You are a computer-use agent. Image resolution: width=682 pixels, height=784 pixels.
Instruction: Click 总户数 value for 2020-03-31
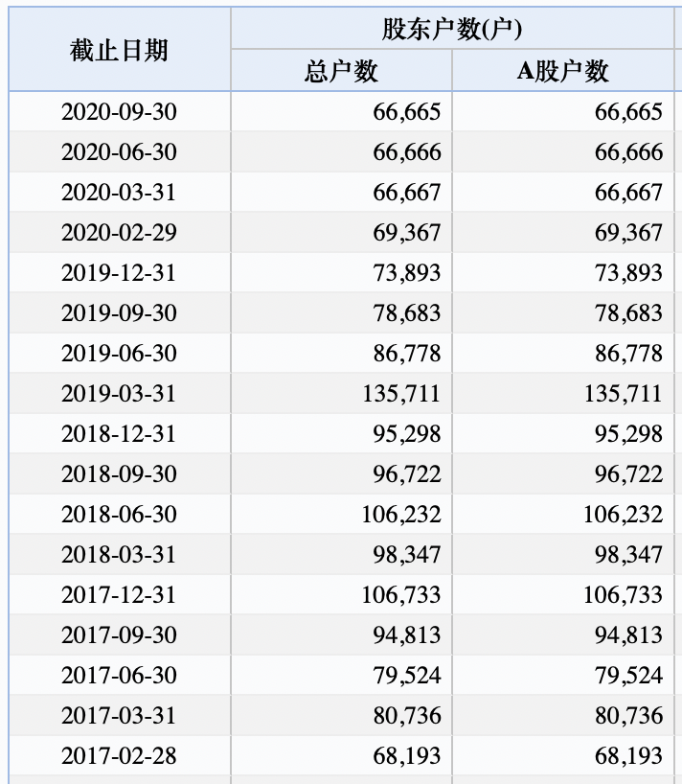pos(407,193)
